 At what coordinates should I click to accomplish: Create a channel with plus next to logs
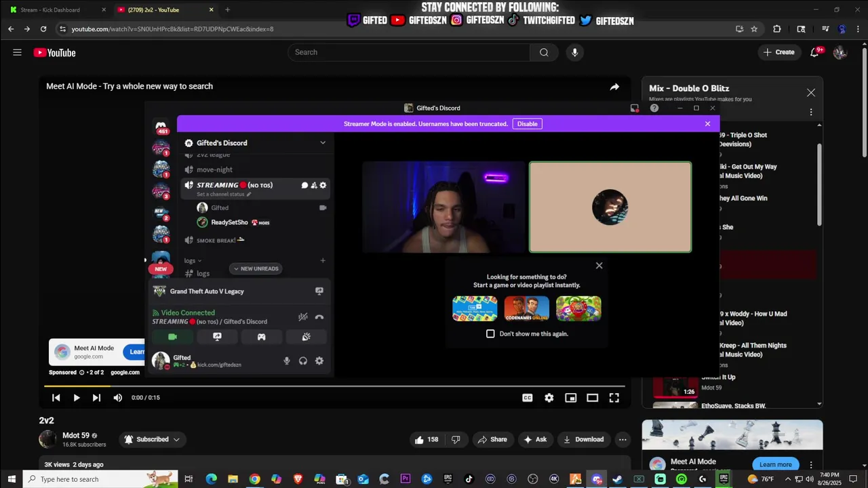pyautogui.click(x=323, y=260)
